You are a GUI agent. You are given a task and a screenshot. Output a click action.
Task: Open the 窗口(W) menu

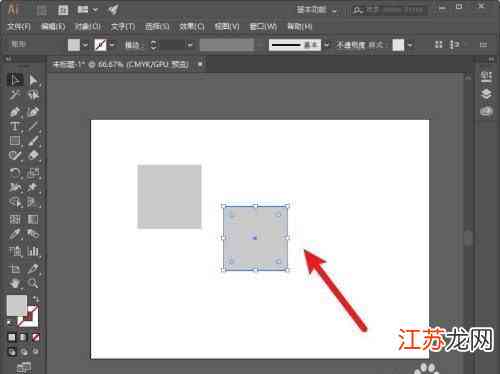[x=263, y=27]
